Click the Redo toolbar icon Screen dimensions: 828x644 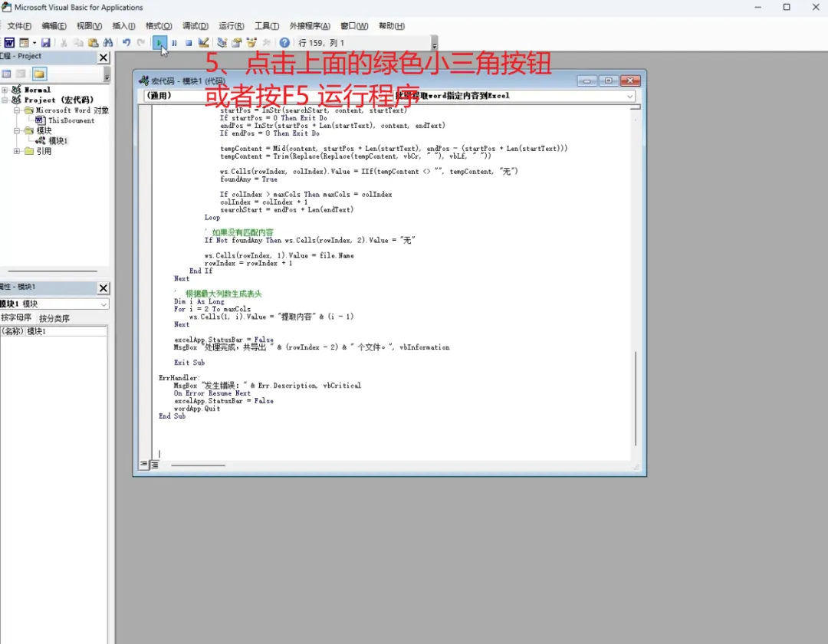(141, 43)
